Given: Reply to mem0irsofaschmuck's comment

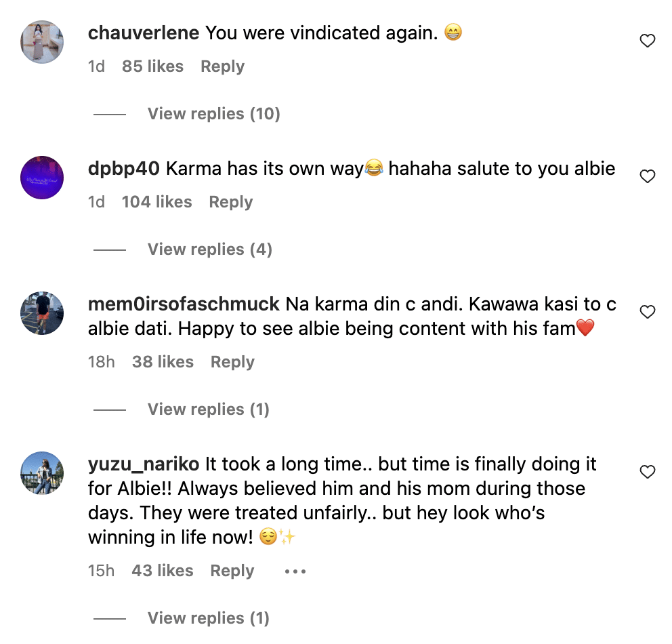Looking at the screenshot, I should [232, 362].
